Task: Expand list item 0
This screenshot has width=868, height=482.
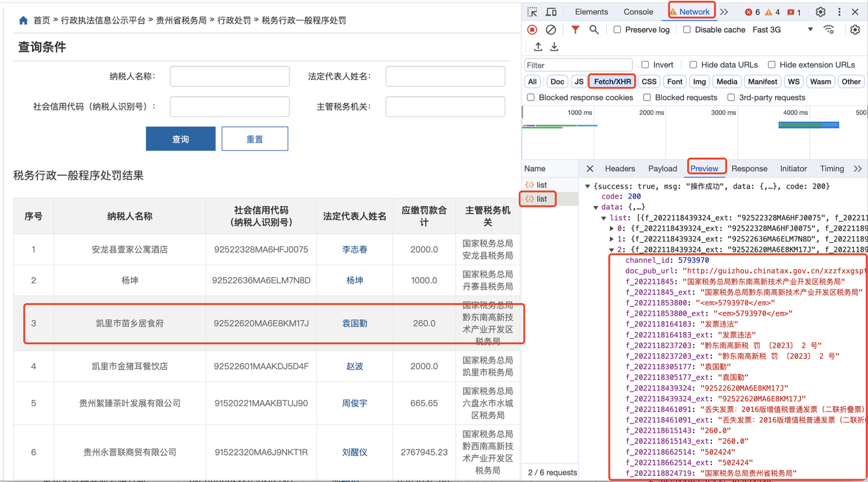Action: tap(612, 228)
